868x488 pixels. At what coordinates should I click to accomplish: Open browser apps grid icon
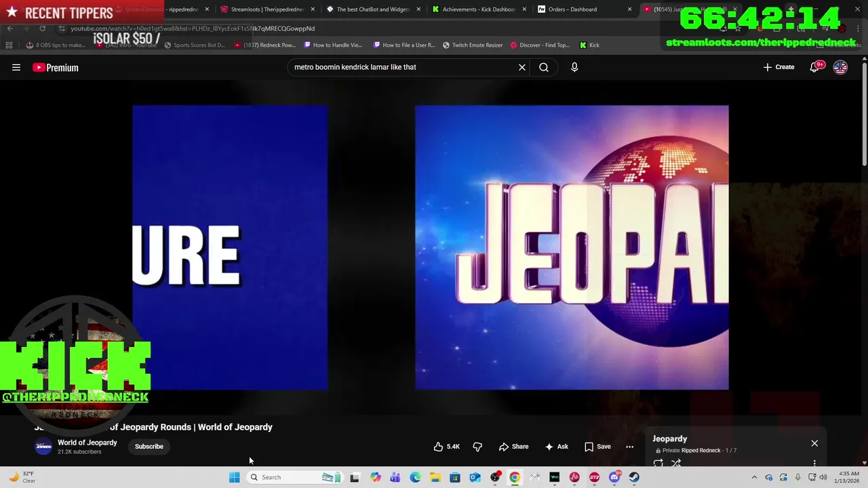[x=9, y=45]
